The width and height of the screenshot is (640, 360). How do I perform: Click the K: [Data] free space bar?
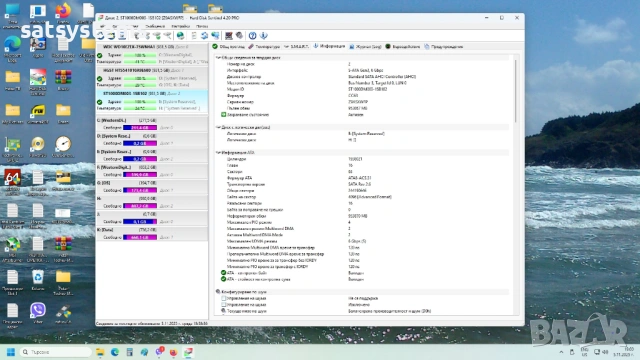click(x=140, y=237)
